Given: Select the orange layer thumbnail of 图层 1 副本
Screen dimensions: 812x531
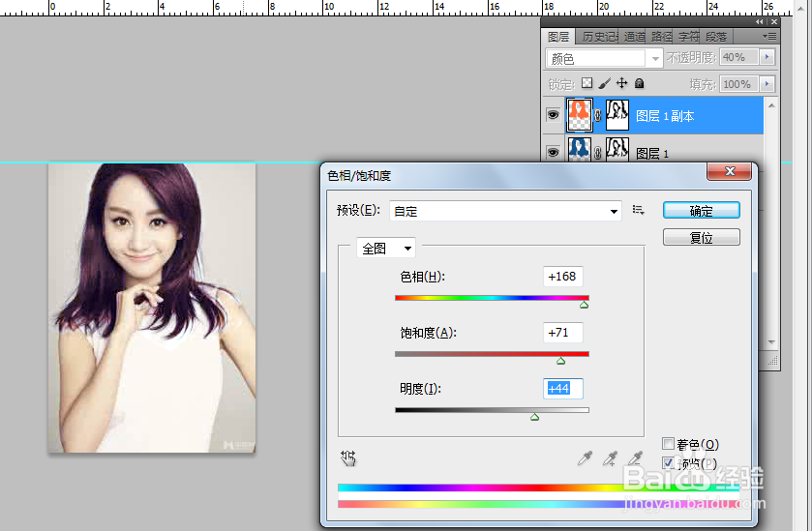Looking at the screenshot, I should (x=580, y=115).
